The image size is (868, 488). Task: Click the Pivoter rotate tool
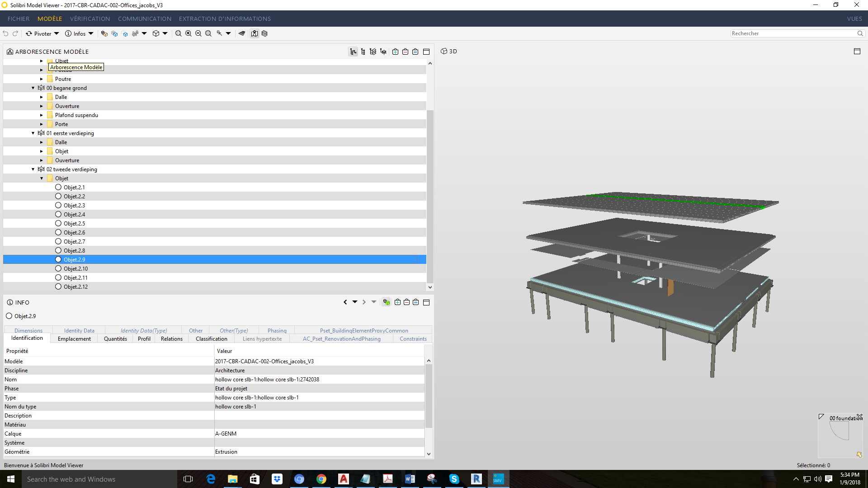39,33
